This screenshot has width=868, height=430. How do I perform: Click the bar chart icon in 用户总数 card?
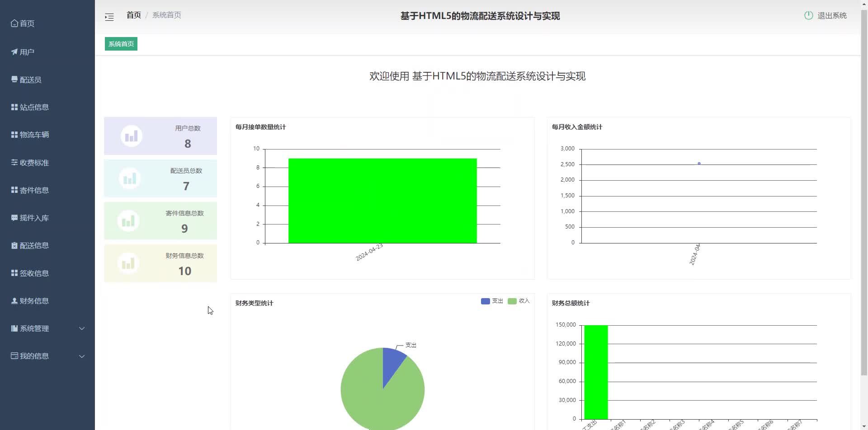click(x=132, y=136)
